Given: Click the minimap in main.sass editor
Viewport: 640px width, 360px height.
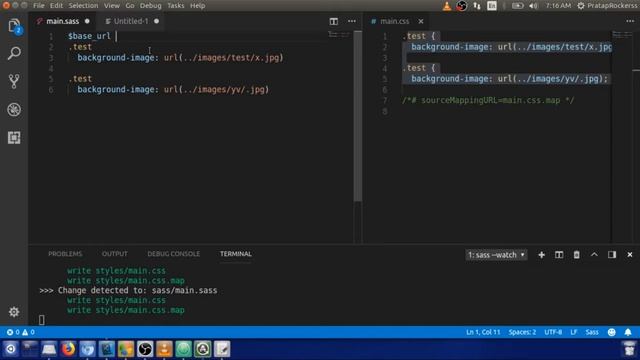Looking at the screenshot, I should pyautogui.click(x=340, y=35).
